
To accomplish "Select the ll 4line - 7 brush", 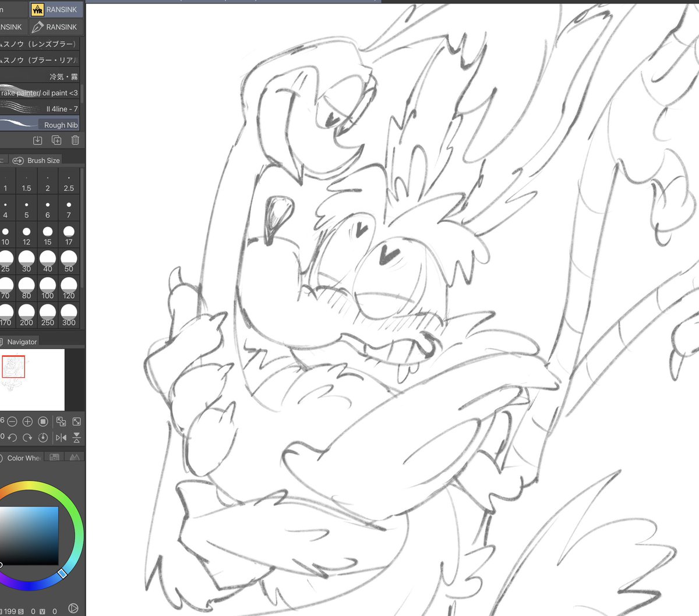I will [x=38, y=108].
